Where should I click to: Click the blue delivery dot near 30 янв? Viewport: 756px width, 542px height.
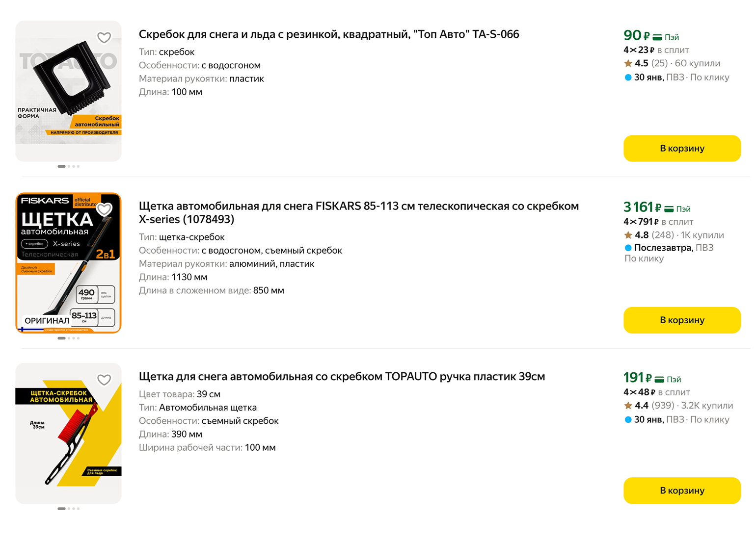pyautogui.click(x=628, y=77)
